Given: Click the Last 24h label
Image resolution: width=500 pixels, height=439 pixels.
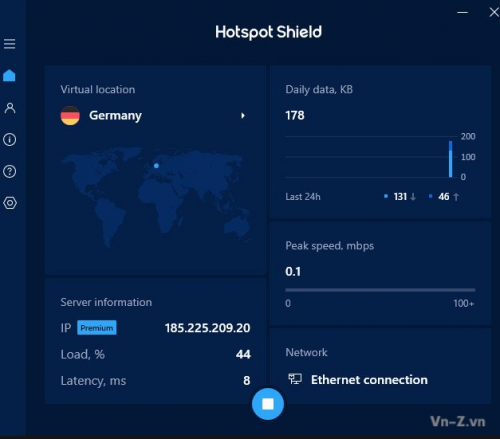Looking at the screenshot, I should point(303,197).
